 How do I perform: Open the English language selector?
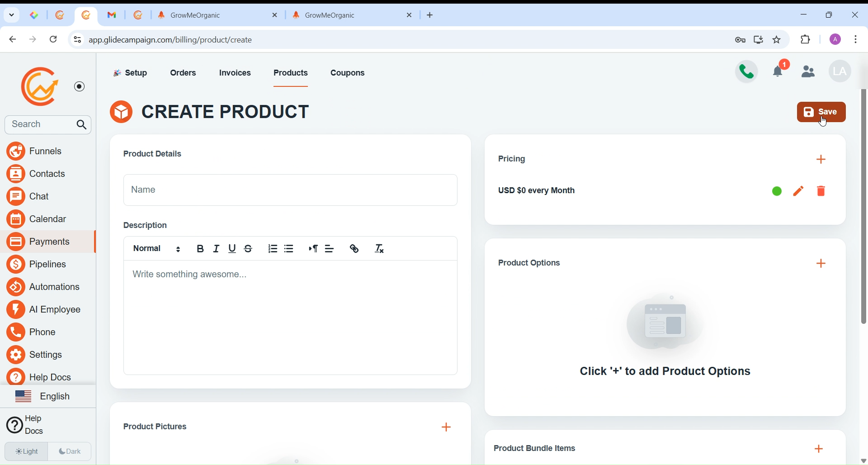tap(45, 397)
